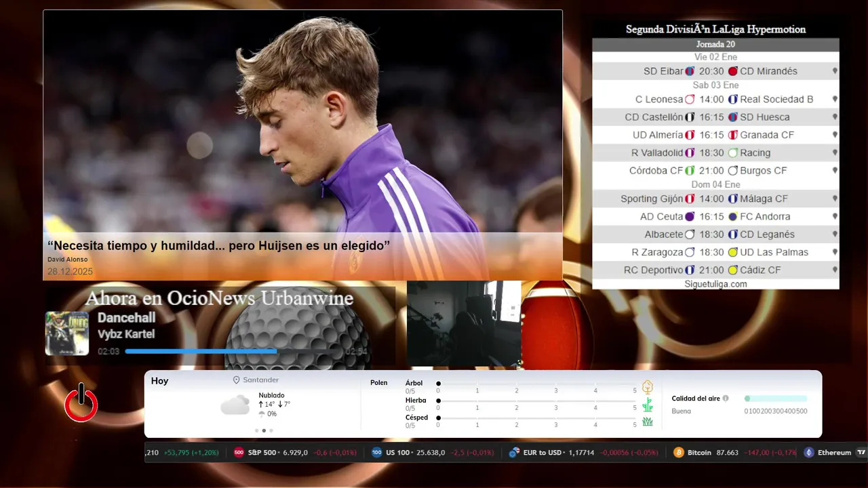
Task: Click the song playback progress bar
Action: click(233, 351)
